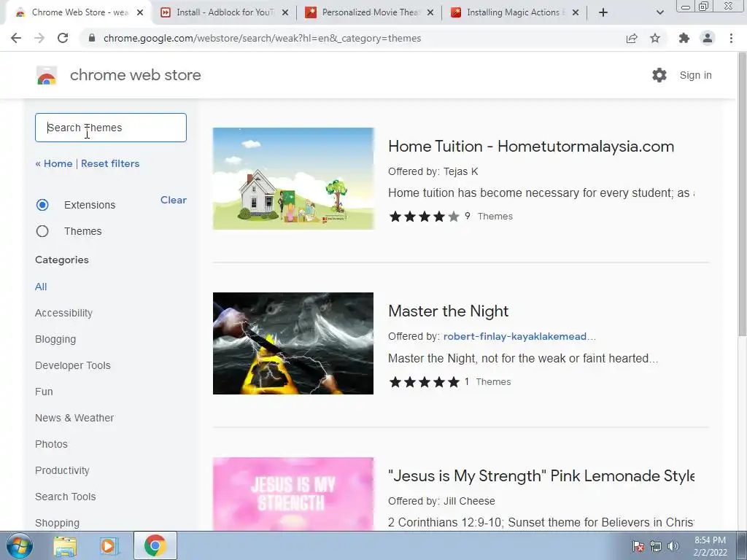Close the Personalized Movie Theater tab

pos(430,12)
